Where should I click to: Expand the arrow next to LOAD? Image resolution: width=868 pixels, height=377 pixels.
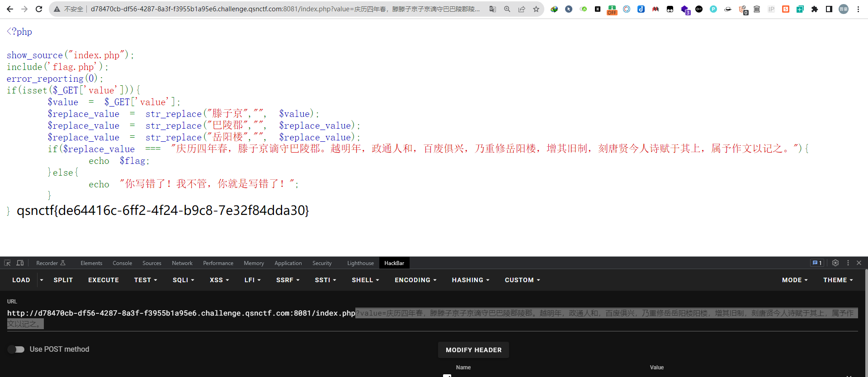click(42, 280)
